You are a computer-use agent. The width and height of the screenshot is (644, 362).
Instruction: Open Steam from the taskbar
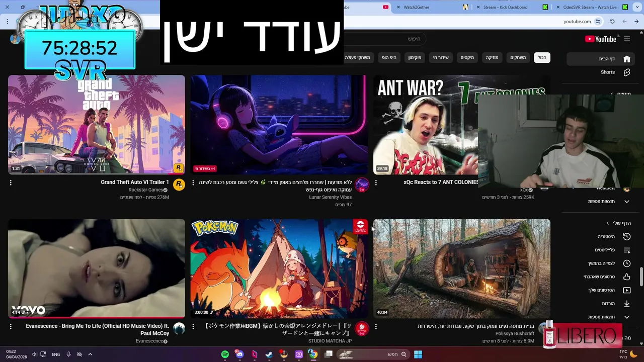pyautogui.click(x=269, y=354)
